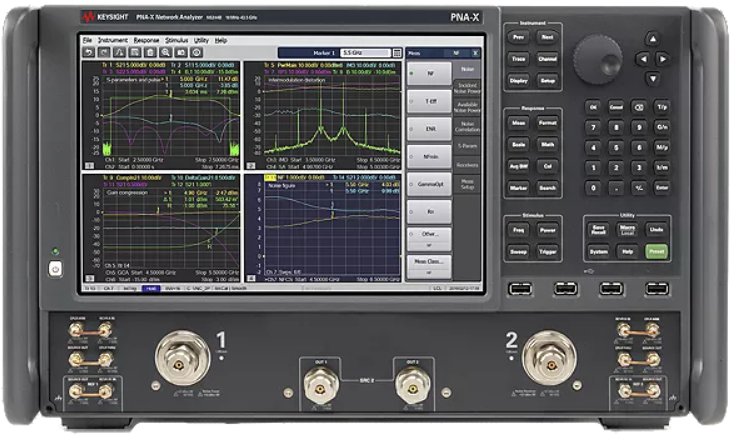Click the trash can delete icon in toolbar
Screen dimensions: 732x440
click(150, 53)
